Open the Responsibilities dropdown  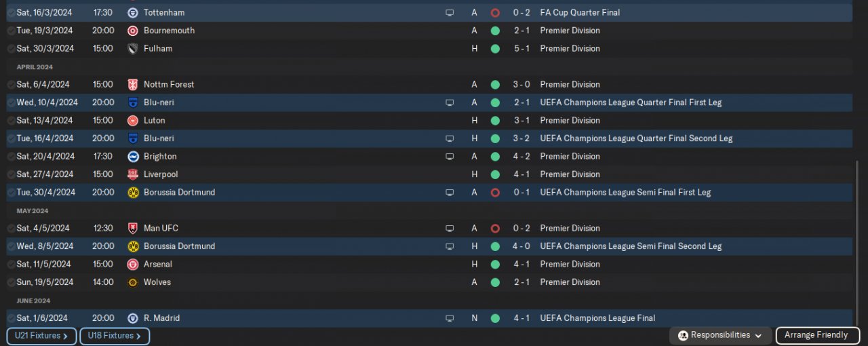720,335
